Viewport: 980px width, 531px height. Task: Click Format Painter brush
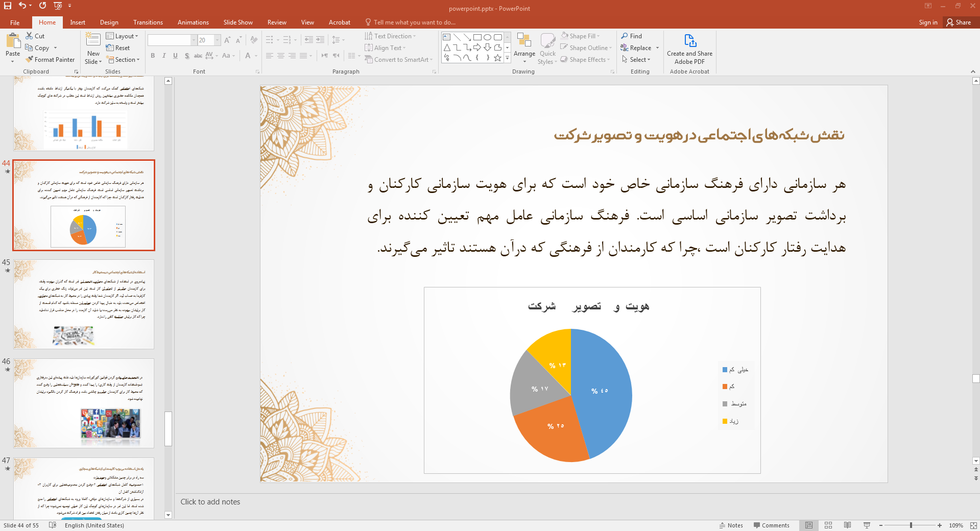click(x=50, y=60)
